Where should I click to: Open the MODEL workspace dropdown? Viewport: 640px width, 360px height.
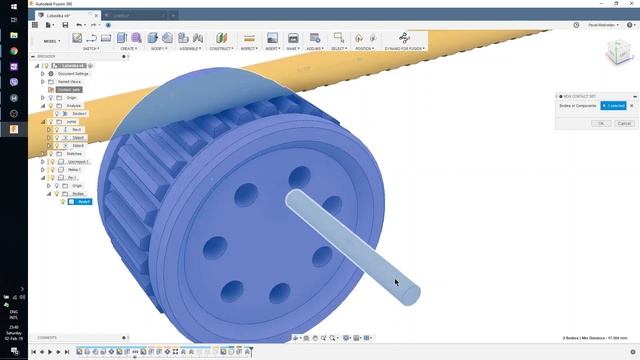(52, 41)
